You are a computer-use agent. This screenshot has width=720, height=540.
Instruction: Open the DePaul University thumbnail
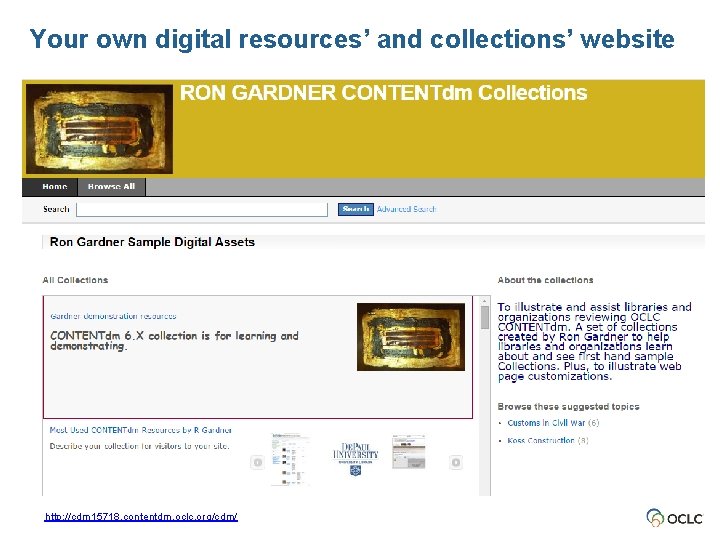tap(355, 459)
